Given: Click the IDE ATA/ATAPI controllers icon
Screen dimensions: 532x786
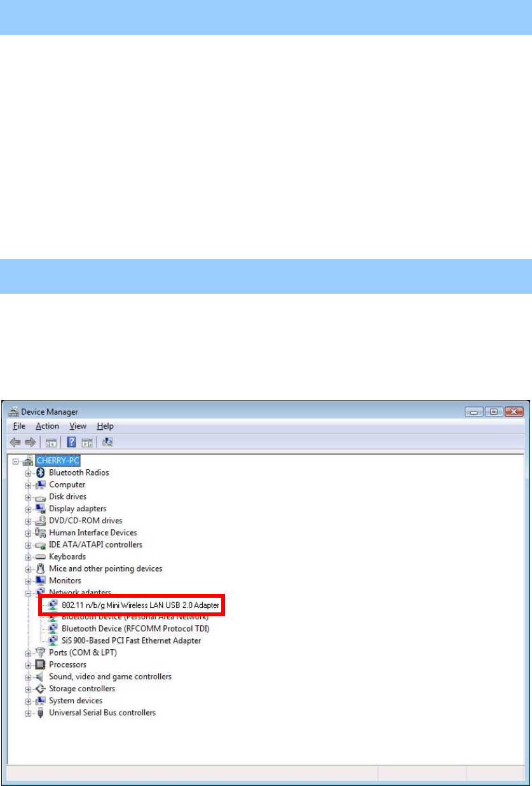Looking at the screenshot, I should [x=41, y=545].
